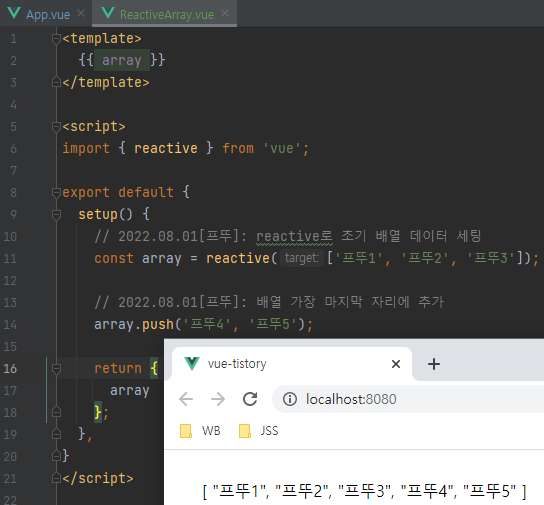Click line number 14 in the gutter
The image size is (544, 505).
10,325
